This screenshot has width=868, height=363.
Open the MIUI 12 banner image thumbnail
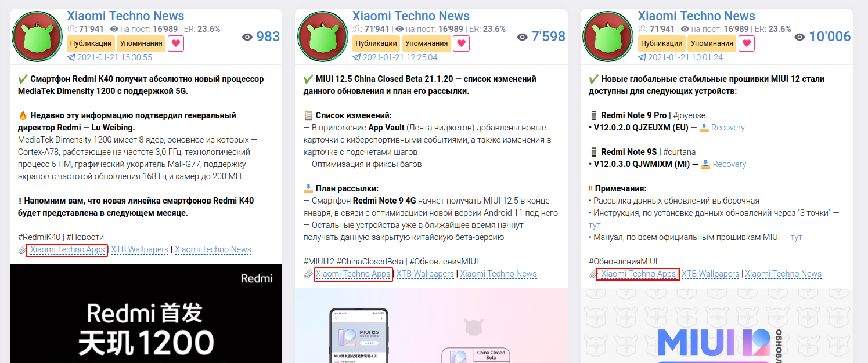coord(716,326)
